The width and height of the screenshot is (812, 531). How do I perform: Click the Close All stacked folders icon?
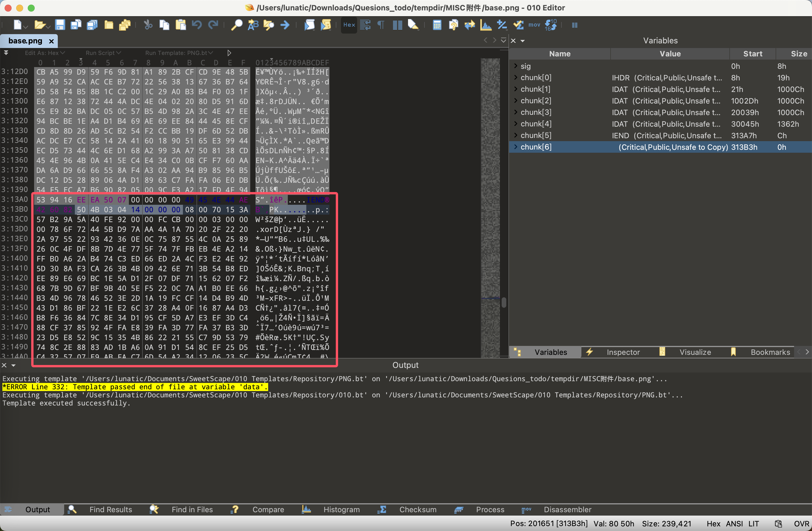tap(125, 25)
